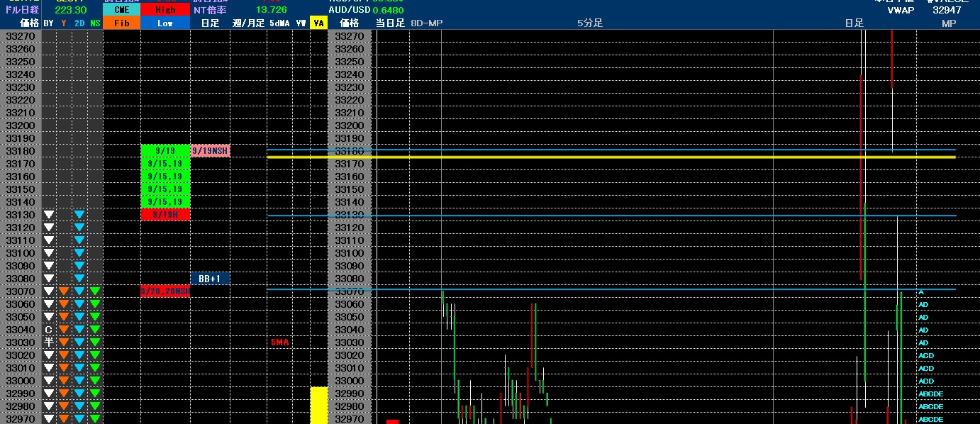980x424 pixels.
Task: Select the blue Low header cell
Action: (x=165, y=23)
